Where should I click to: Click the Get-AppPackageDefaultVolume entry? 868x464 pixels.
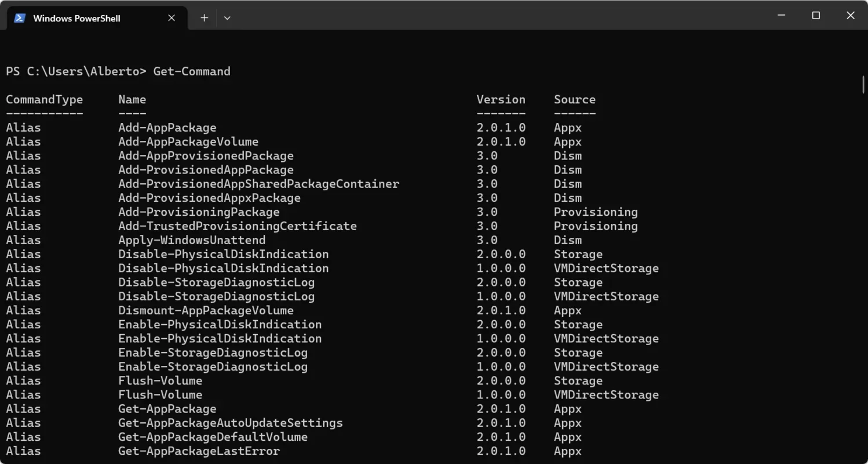pos(213,437)
